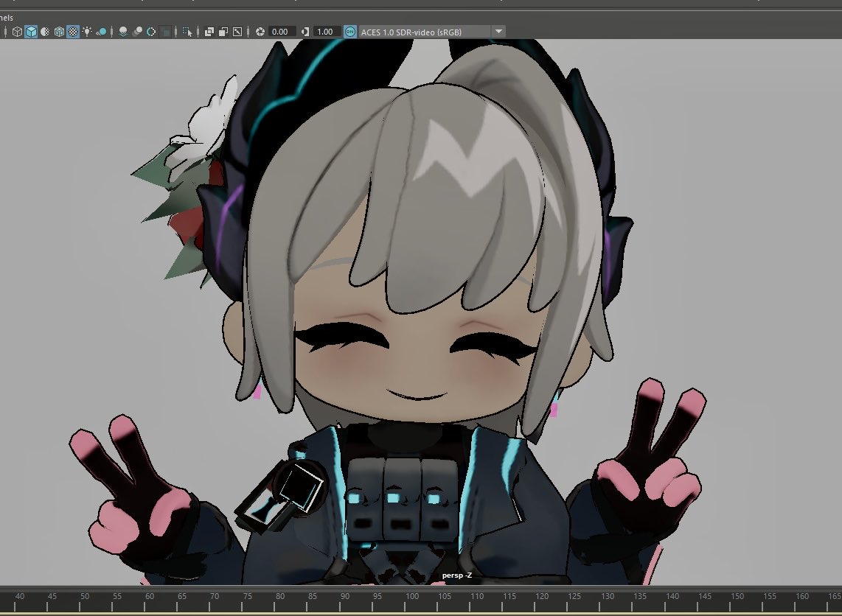Toggle Screen Space Ambient Occlusion icon
This screenshot has width=842, height=616.
[x=124, y=32]
